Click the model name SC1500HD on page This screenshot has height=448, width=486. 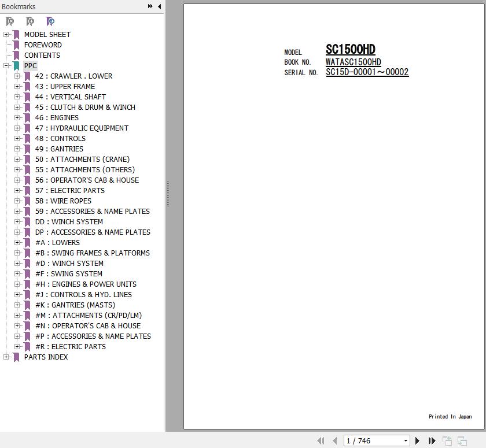pos(351,50)
